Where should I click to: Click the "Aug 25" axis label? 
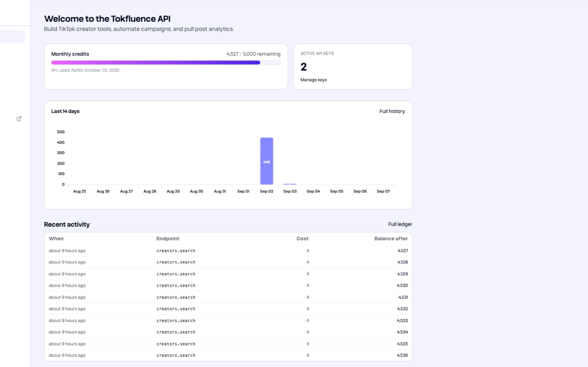(x=80, y=191)
